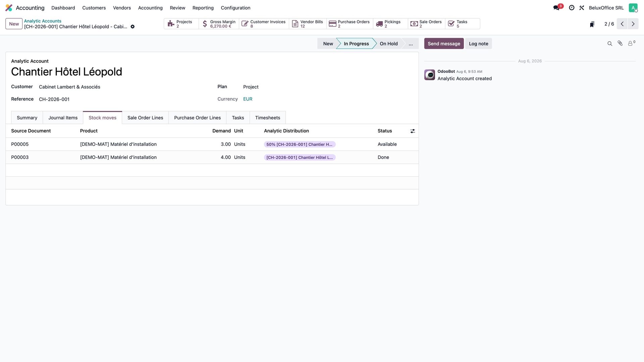The height and width of the screenshot is (362, 644).
Task: Click the debug tools icon in navbar
Action: [582, 8]
